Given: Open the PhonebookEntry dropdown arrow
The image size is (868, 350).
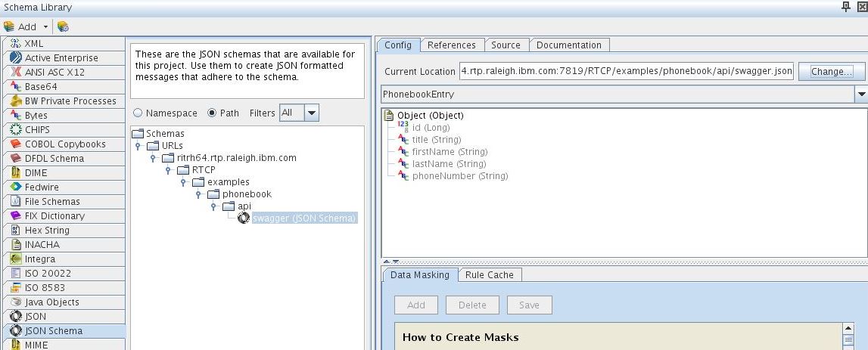Looking at the screenshot, I should coord(861,94).
